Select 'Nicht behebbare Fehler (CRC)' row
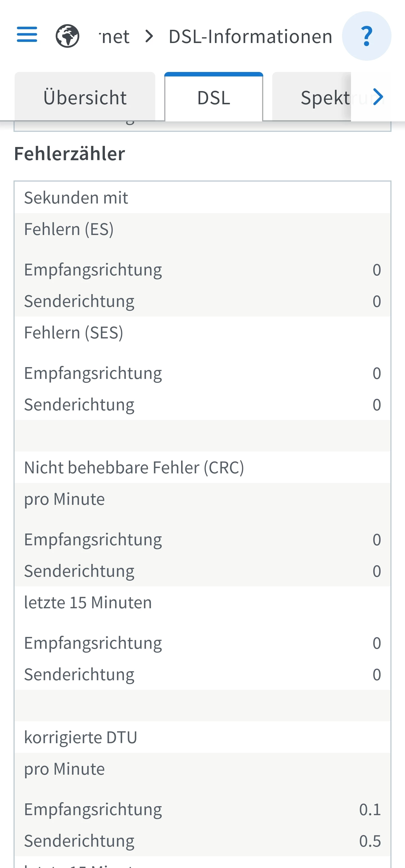This screenshot has width=405, height=868. [134, 467]
